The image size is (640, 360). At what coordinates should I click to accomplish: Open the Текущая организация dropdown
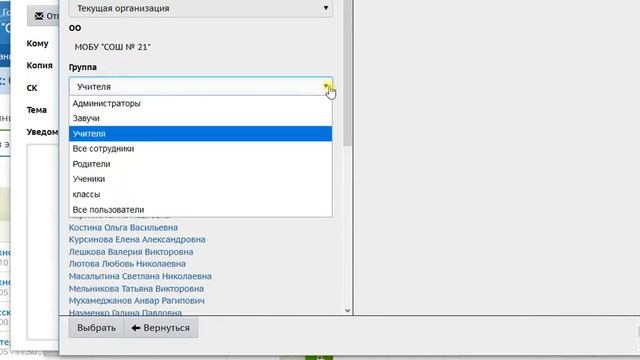pos(200,8)
